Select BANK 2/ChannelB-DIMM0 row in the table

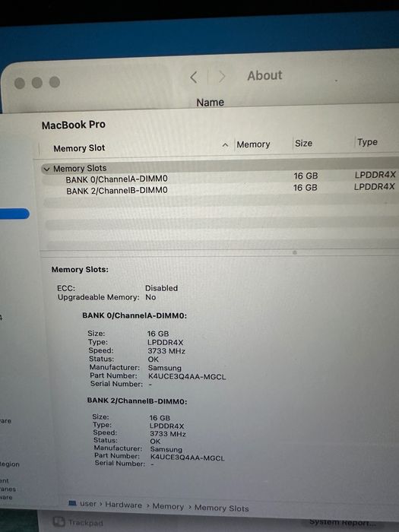point(219,189)
